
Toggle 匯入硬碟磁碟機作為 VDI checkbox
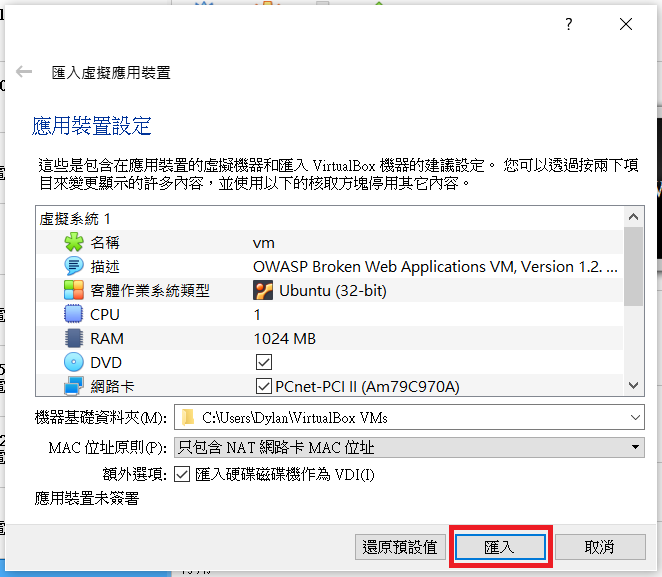click(x=182, y=474)
